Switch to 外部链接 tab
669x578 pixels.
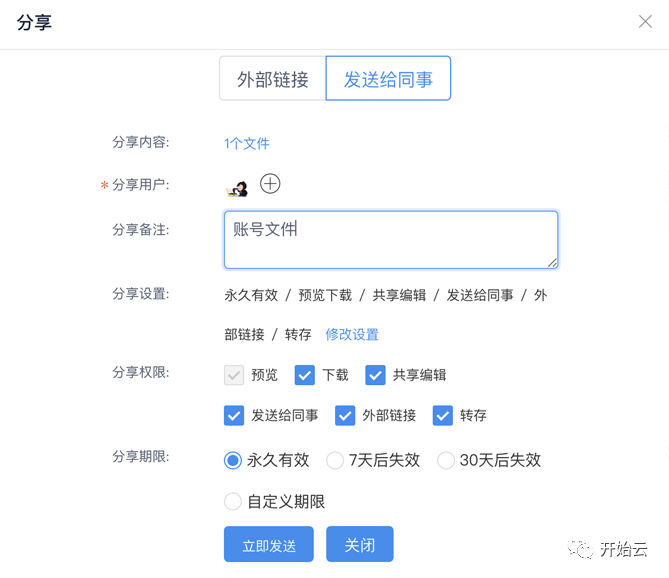272,79
